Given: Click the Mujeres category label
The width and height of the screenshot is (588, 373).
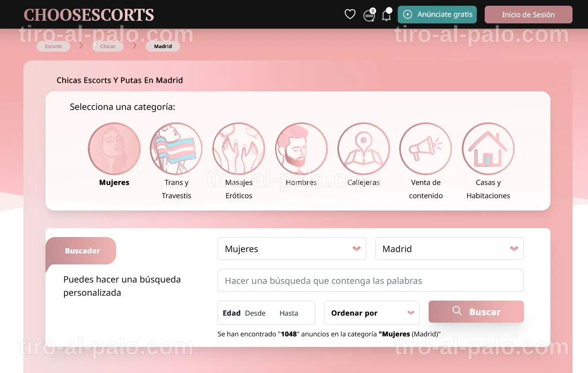Looking at the screenshot, I should click(x=114, y=182).
